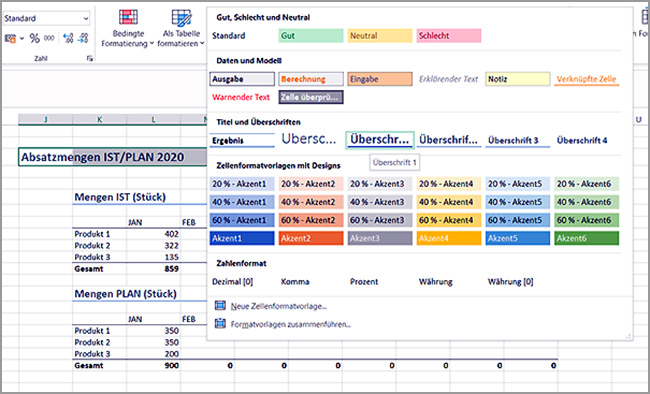Expand Bedingte Formatierung dropdown arrow

point(152,44)
